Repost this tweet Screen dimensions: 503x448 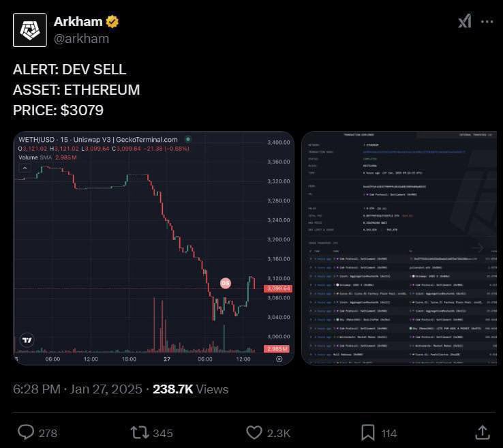(140, 432)
